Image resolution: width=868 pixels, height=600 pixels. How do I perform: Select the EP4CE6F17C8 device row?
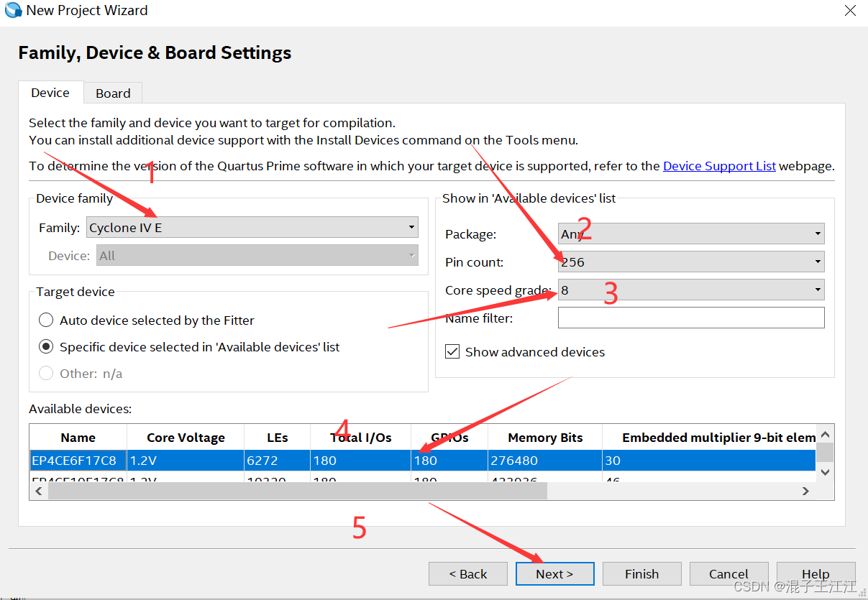click(x=78, y=461)
